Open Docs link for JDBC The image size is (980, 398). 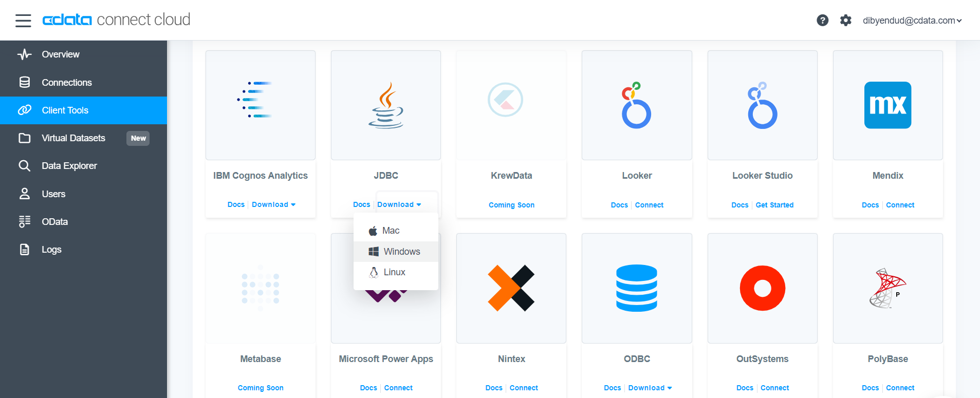361,204
